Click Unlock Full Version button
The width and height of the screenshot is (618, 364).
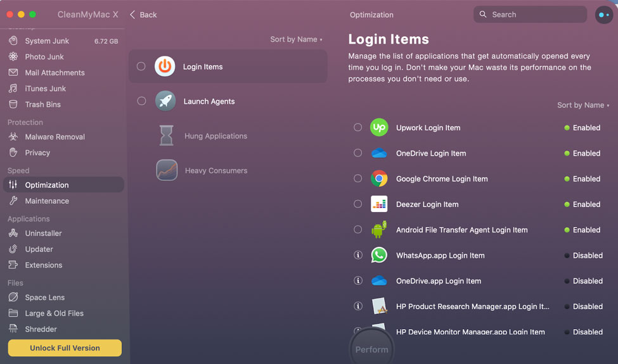65,348
